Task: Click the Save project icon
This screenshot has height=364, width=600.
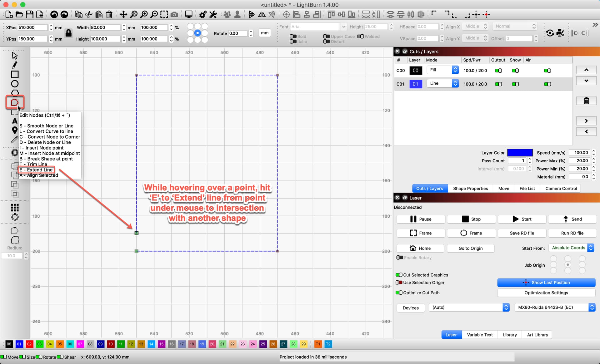Action: (29, 14)
